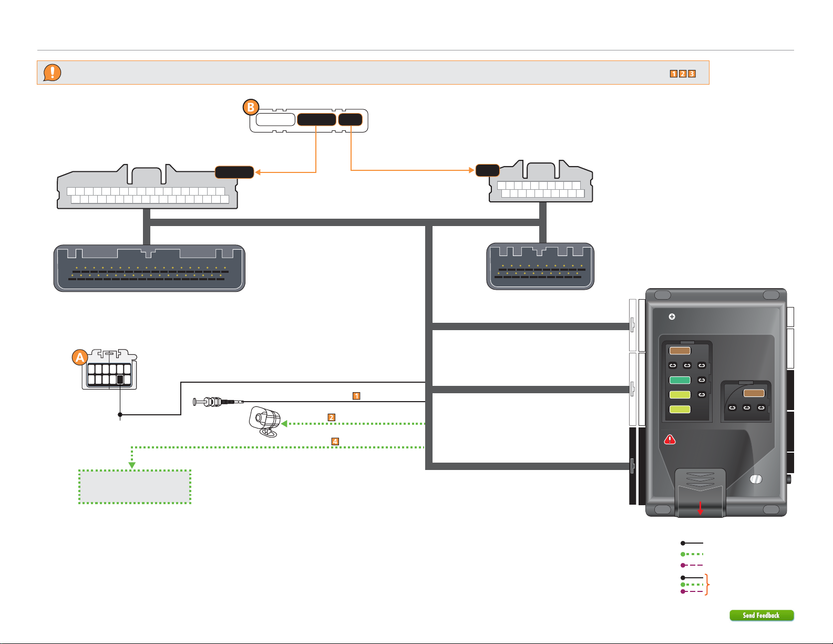The image size is (833, 644).
Task: Select connector A pin diagram
Action: coord(109,370)
